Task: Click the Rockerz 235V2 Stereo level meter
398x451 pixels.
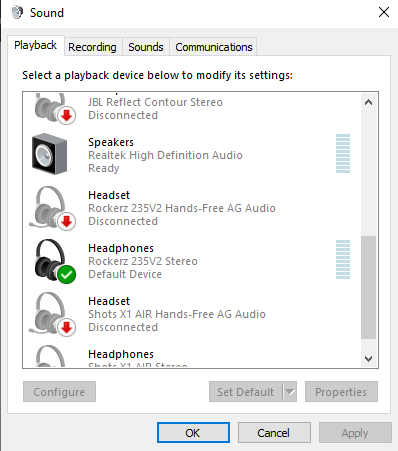Action: click(x=343, y=259)
